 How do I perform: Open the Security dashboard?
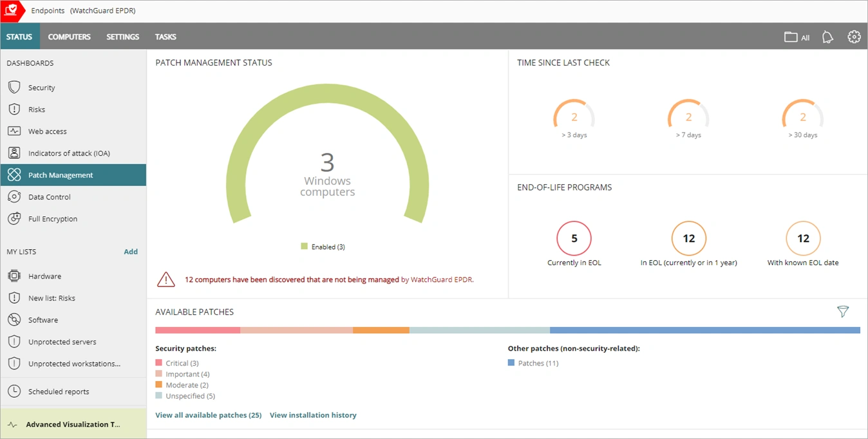73,88
